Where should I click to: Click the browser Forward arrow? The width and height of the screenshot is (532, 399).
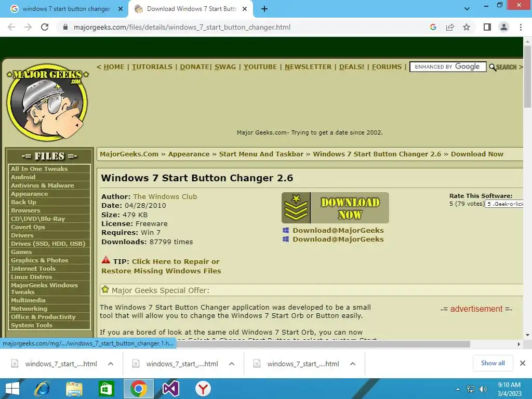[x=28, y=27]
